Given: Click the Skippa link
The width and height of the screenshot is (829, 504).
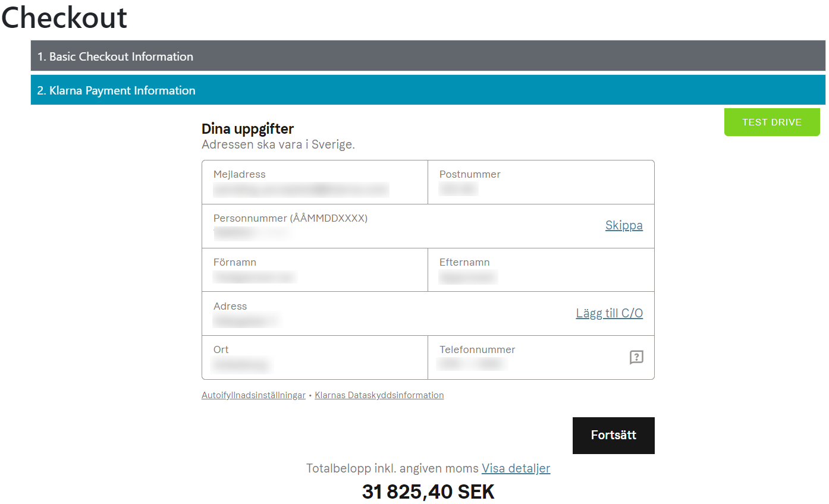Looking at the screenshot, I should (624, 225).
